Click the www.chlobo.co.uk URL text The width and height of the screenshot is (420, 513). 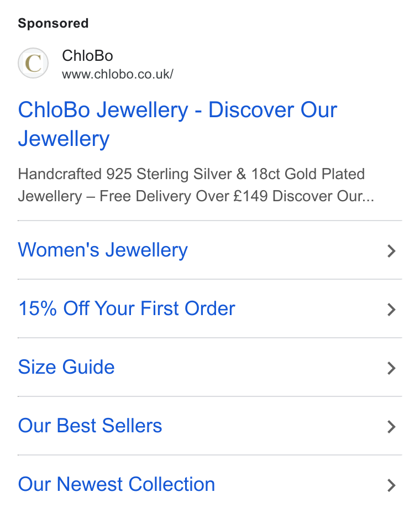point(118,74)
